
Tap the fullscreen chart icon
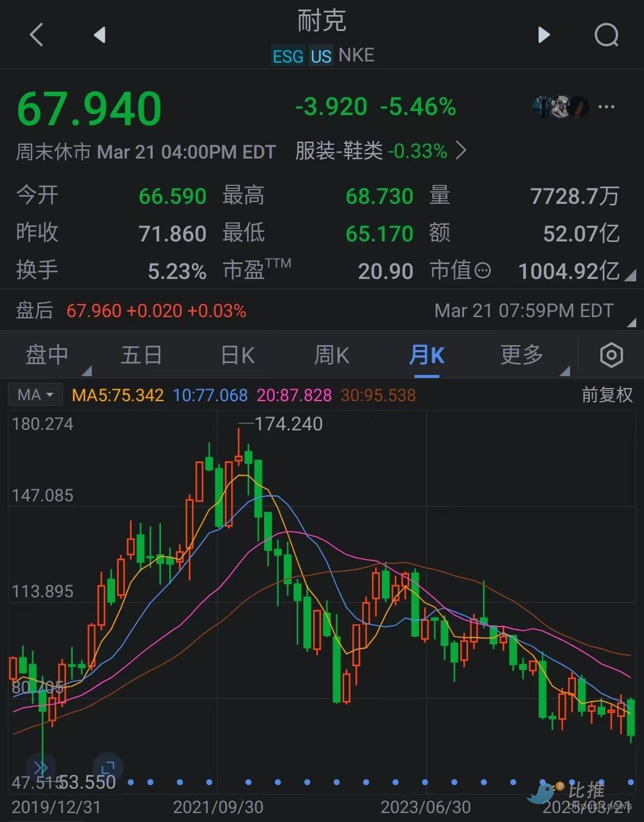tap(108, 767)
